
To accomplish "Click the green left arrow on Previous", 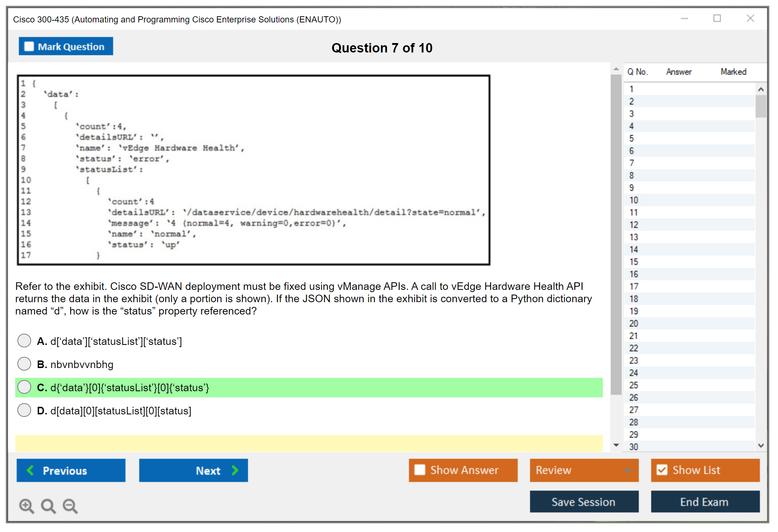I will coord(30,470).
